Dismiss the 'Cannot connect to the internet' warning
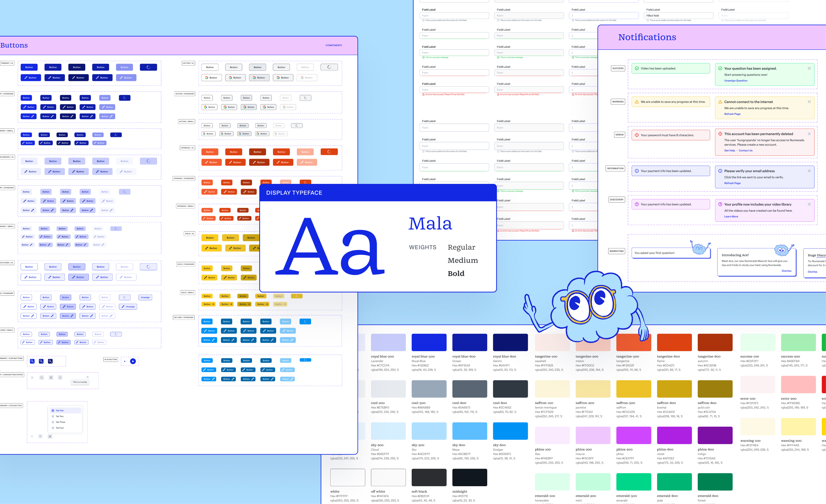826x504 pixels. point(809,102)
